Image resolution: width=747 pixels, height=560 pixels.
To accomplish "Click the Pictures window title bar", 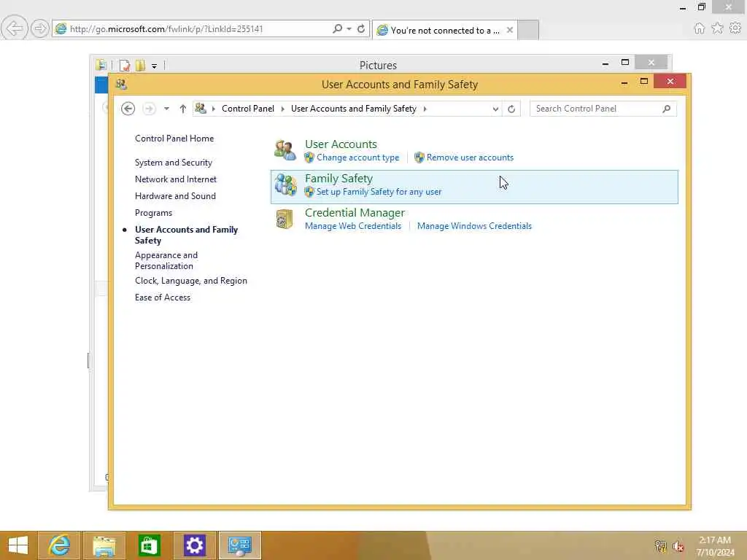I will click(x=379, y=65).
